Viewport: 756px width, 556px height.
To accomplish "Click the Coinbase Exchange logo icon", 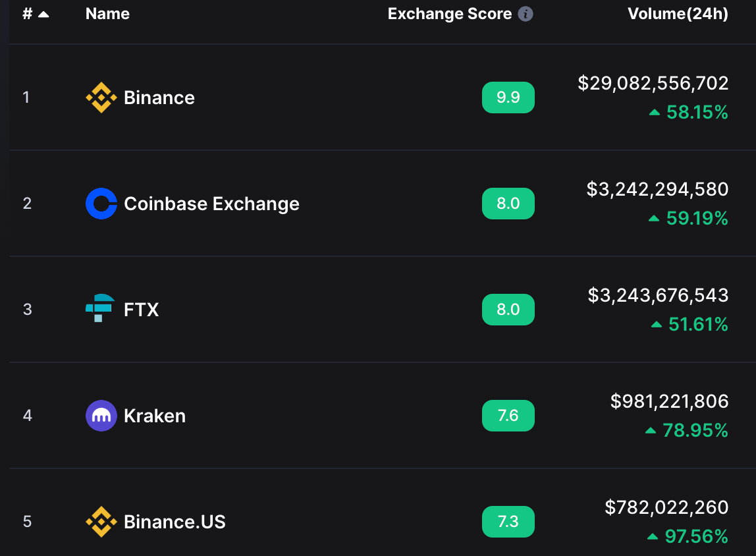I will [101, 204].
